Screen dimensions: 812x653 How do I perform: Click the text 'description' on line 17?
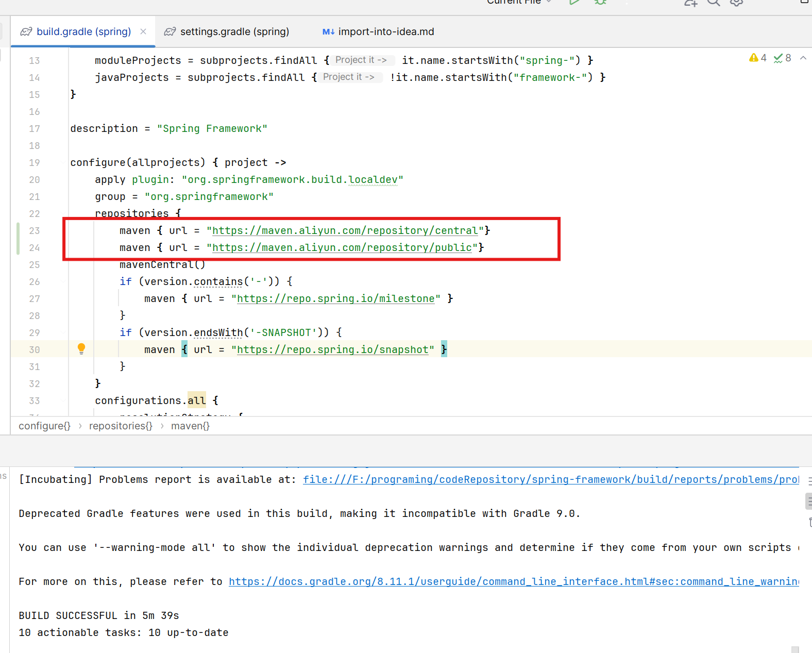point(104,128)
